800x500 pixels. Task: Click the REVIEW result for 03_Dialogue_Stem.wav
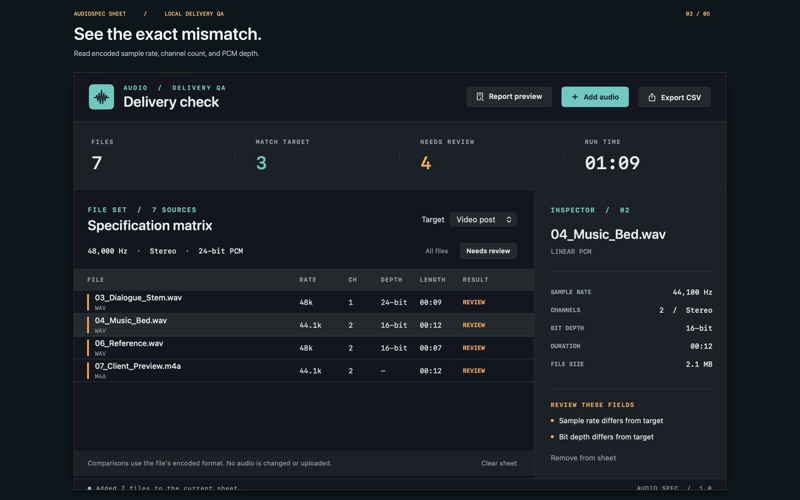(473, 302)
